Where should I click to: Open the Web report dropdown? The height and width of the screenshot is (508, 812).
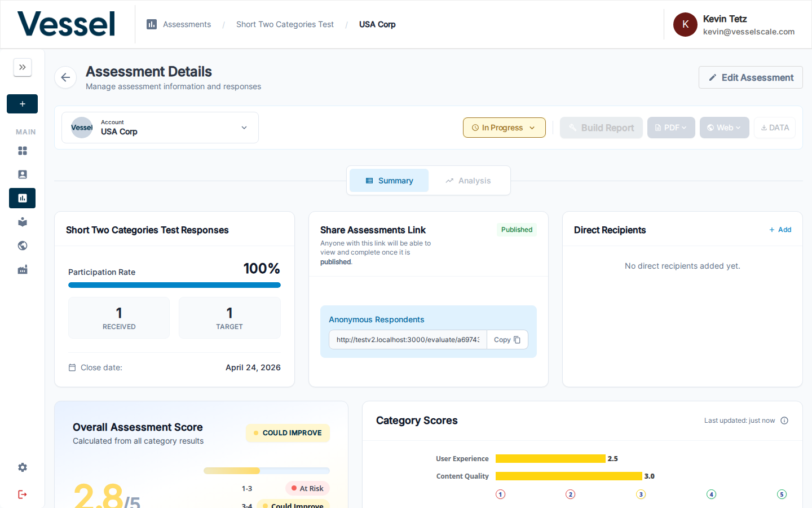[x=725, y=128]
